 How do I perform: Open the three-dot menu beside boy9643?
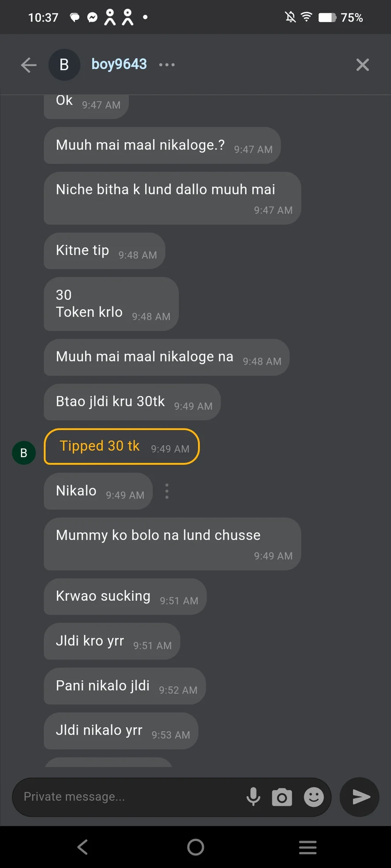click(167, 65)
